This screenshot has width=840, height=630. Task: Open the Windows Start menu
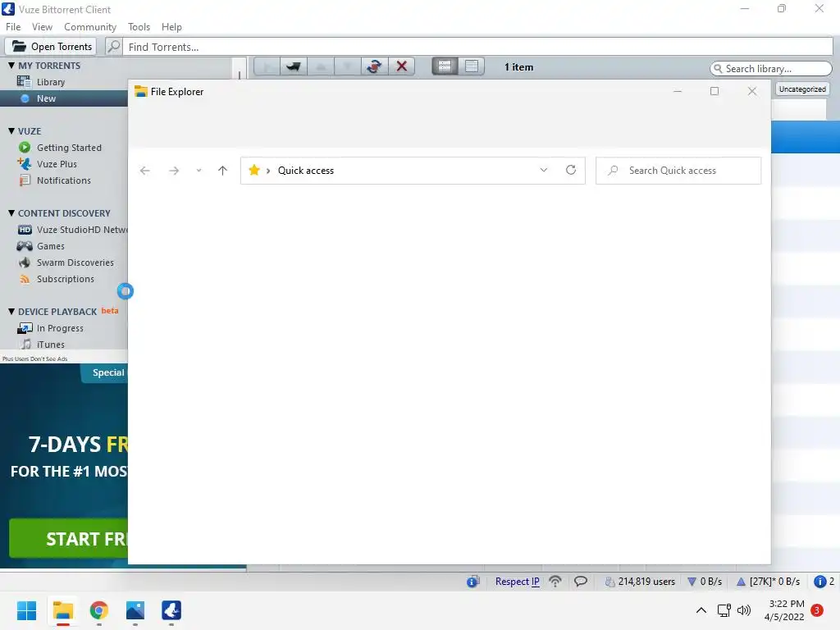26,610
